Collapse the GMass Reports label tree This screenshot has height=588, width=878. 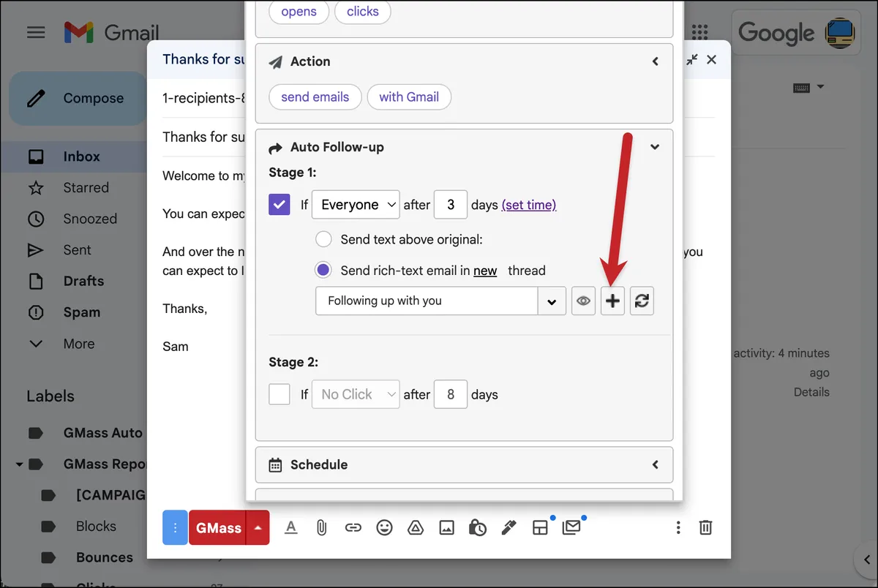[x=19, y=464]
